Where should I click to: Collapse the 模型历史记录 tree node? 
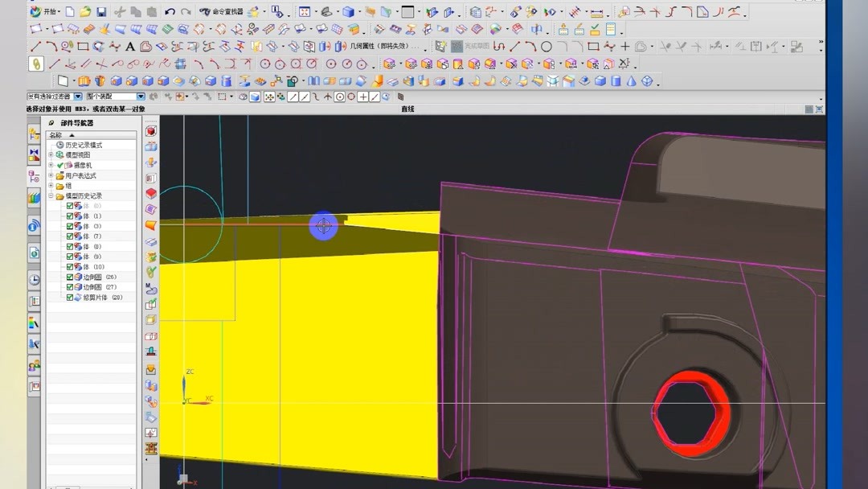click(51, 194)
